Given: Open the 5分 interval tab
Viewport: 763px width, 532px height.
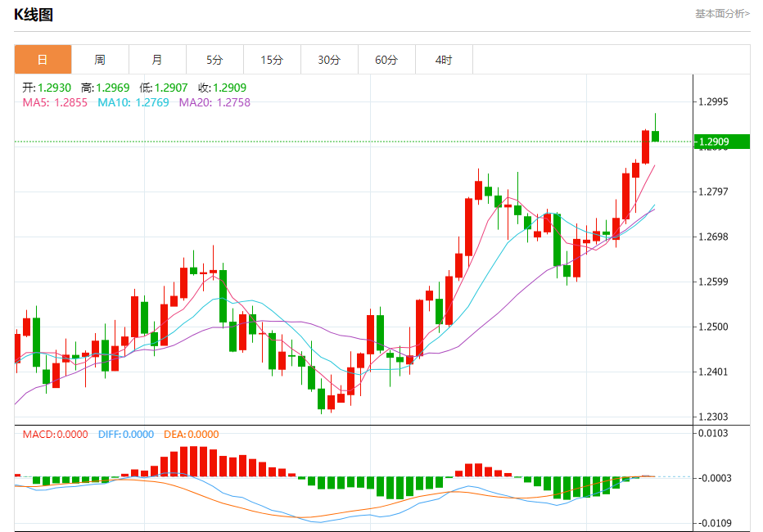Looking at the screenshot, I should click(x=214, y=59).
